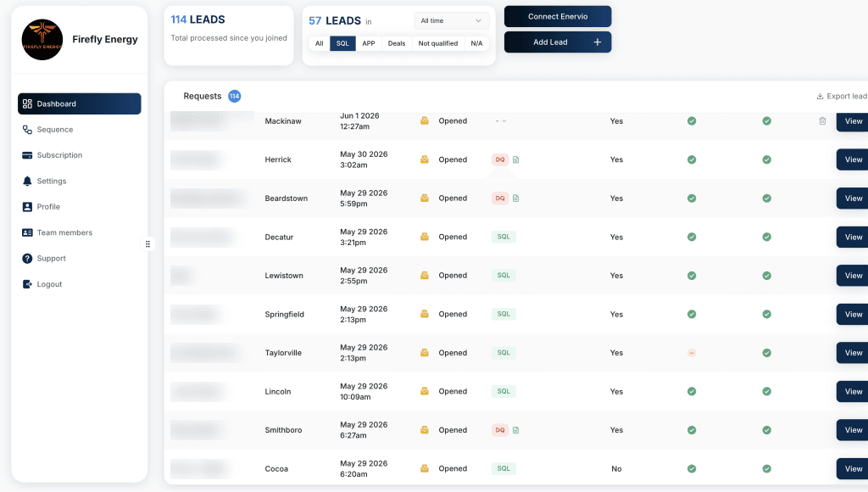View the Beardstown lead
The width and height of the screenshot is (868, 492).
pos(853,198)
